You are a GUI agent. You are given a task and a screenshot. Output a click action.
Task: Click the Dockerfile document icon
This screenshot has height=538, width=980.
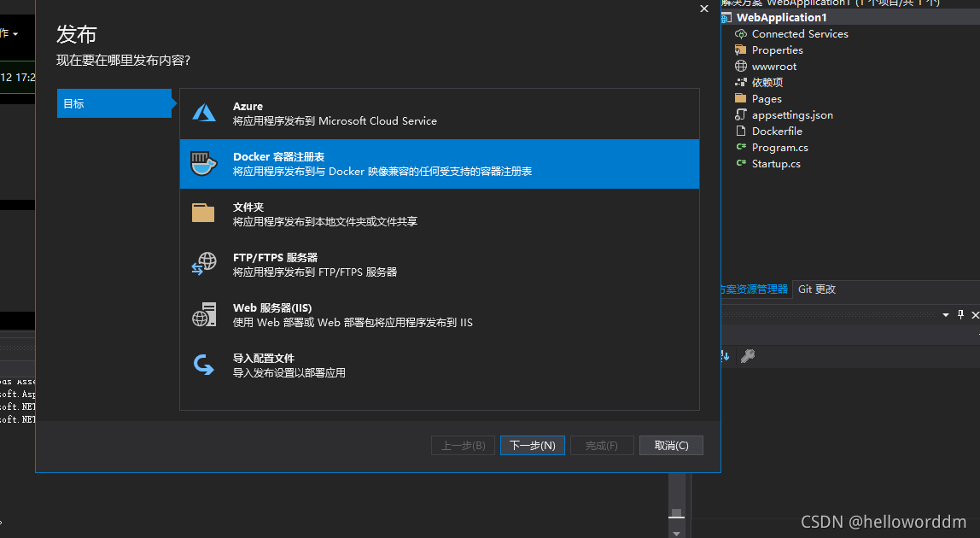point(741,132)
